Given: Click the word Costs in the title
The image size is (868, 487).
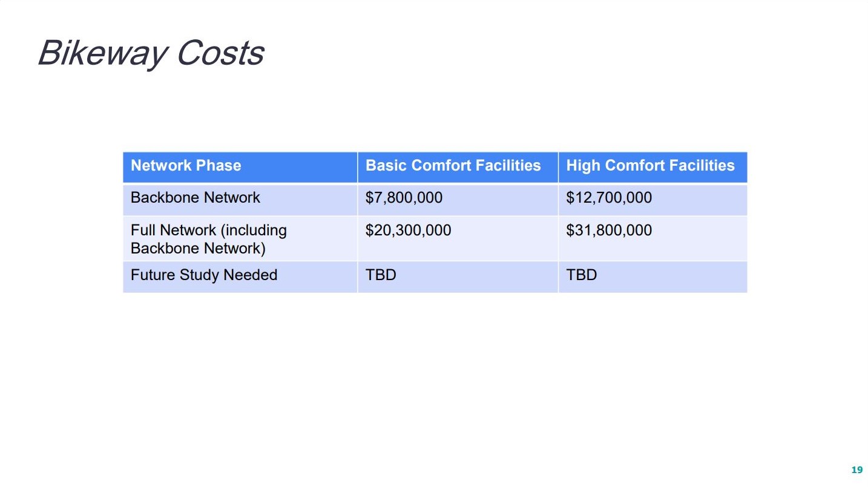Looking at the screenshot, I should 220,53.
